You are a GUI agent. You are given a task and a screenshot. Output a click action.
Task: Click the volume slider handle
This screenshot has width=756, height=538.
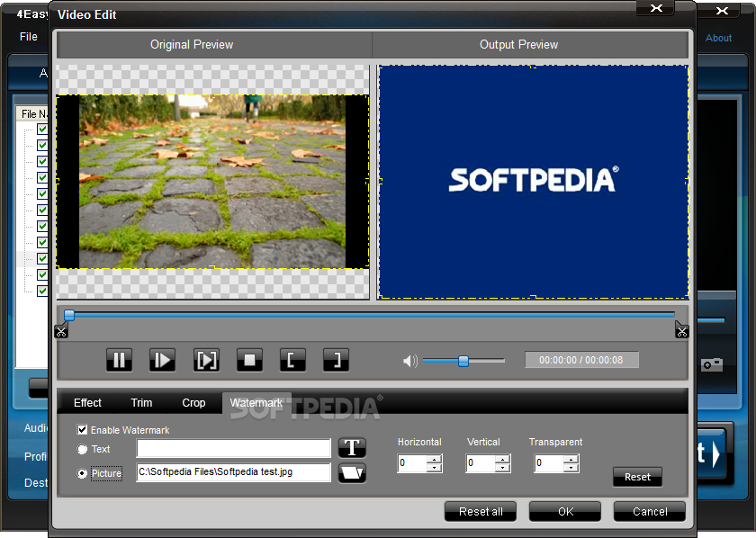[x=463, y=361]
